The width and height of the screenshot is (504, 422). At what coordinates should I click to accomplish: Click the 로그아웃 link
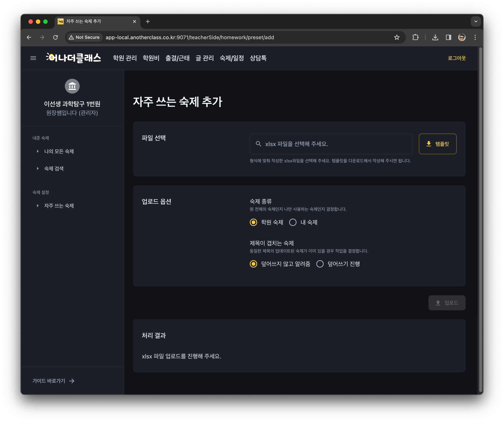(x=457, y=58)
